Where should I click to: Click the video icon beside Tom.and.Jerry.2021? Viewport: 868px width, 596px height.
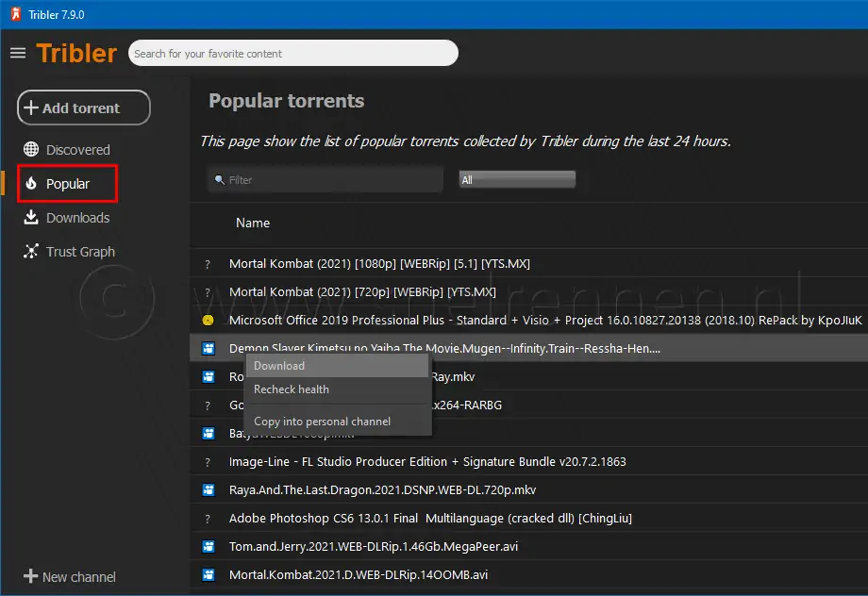pyautogui.click(x=209, y=546)
